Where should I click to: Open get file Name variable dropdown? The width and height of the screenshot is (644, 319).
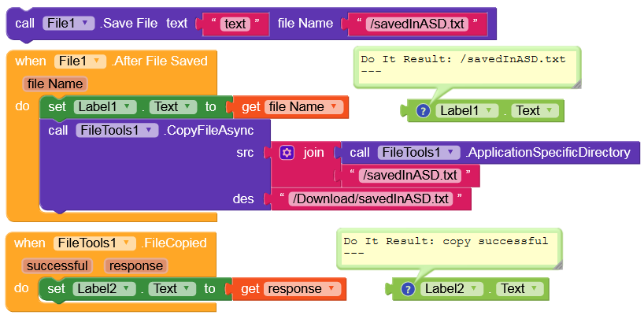pyautogui.click(x=304, y=107)
